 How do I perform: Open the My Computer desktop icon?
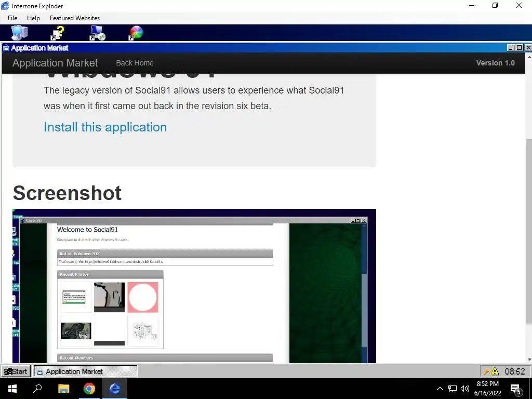point(20,33)
